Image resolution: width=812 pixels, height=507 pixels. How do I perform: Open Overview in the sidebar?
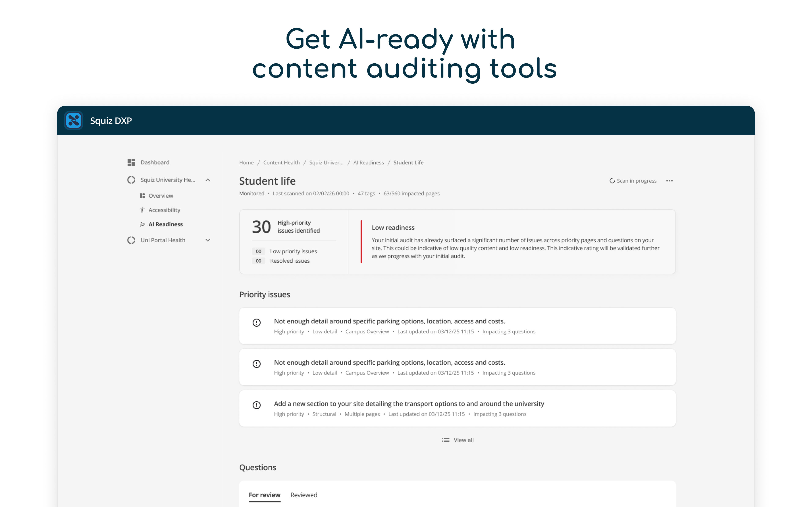pyautogui.click(x=161, y=196)
